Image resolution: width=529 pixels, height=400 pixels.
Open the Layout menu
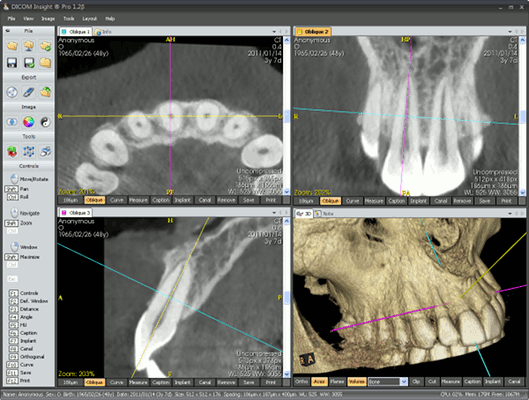[x=89, y=19]
